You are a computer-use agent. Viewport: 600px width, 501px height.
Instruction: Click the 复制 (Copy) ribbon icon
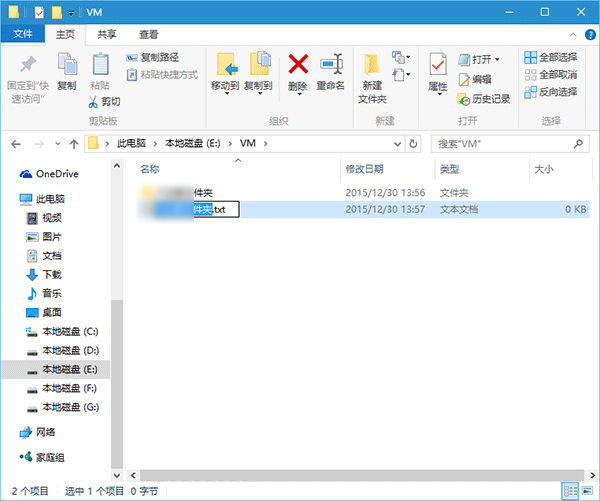pos(67,64)
